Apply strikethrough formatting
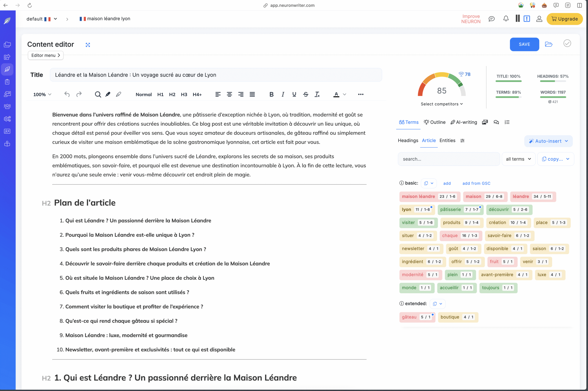The height and width of the screenshot is (391, 588). pos(306,95)
